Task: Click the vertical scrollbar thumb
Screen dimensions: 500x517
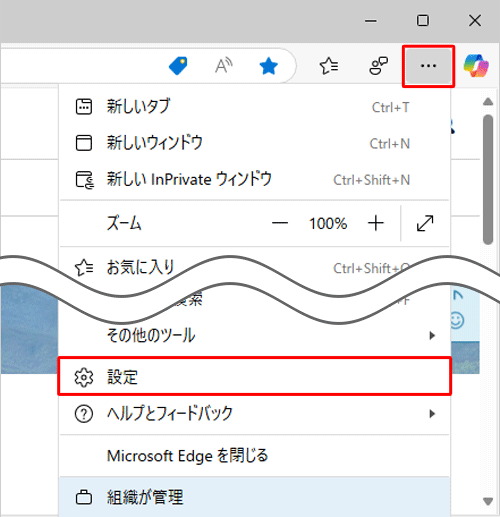Action: tap(488, 180)
